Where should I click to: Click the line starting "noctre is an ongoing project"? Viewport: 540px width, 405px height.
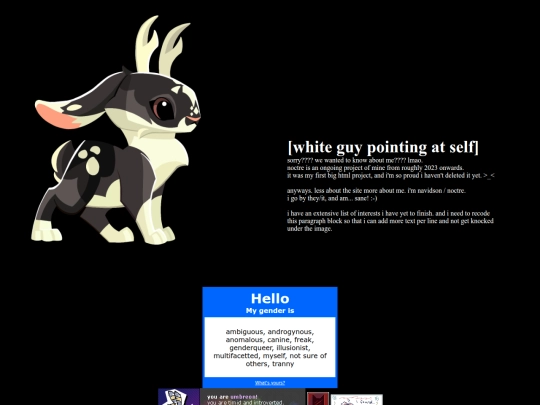coord(375,168)
